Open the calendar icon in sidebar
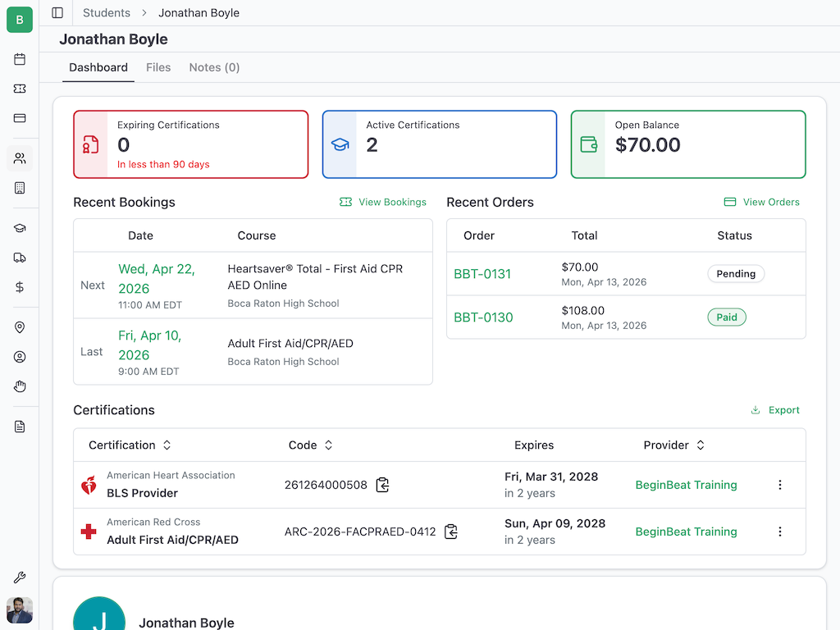The height and width of the screenshot is (630, 840). (20, 59)
